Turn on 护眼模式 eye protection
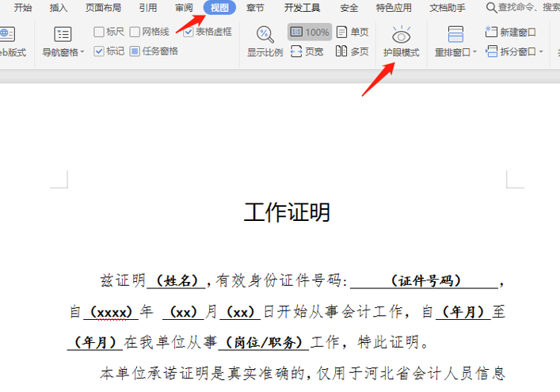This screenshot has width=560, height=392. (401, 42)
